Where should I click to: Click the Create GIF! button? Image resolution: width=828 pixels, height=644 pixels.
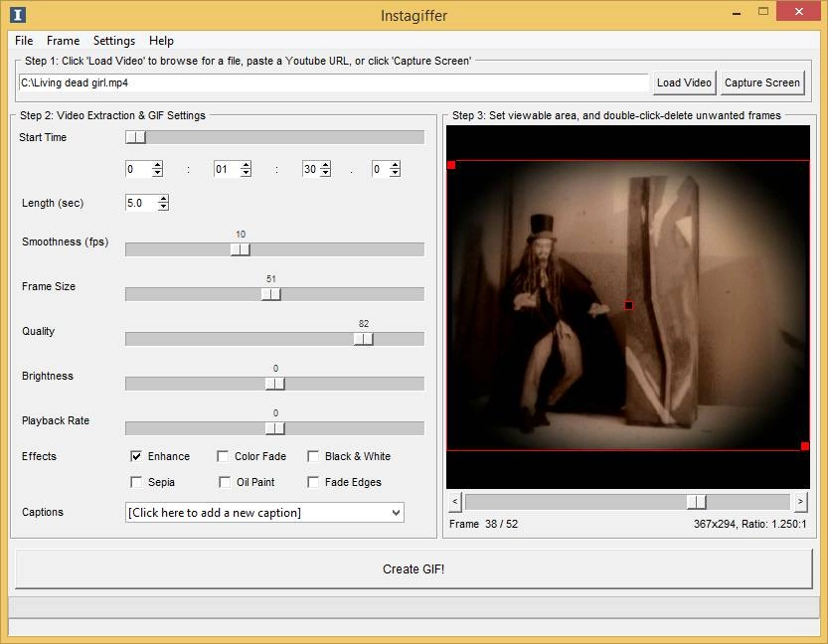414,569
